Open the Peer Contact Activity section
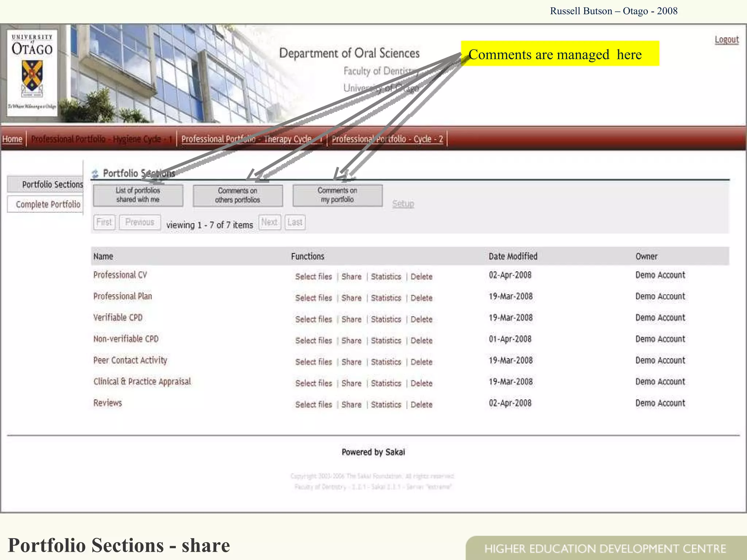Image resolution: width=747 pixels, height=560 pixels. [x=130, y=360]
